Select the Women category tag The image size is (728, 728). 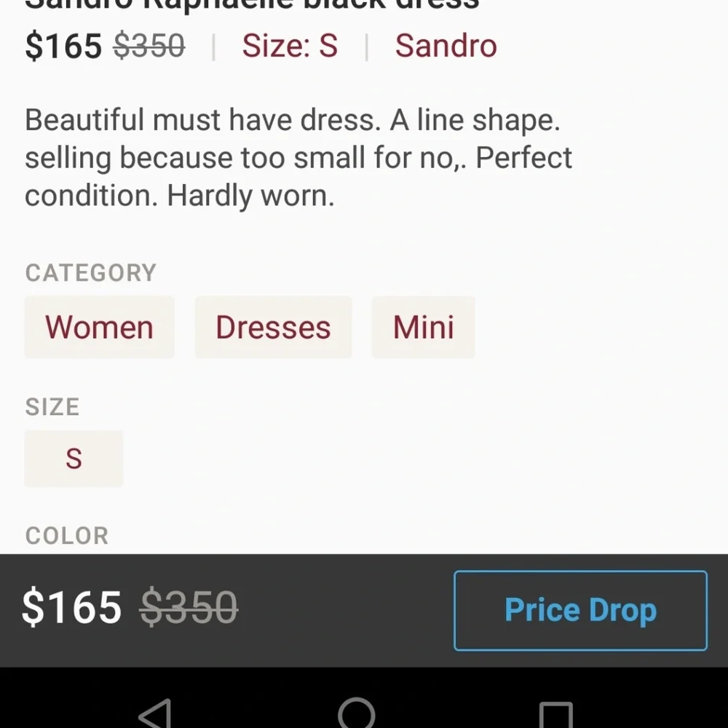pyautogui.click(x=99, y=327)
